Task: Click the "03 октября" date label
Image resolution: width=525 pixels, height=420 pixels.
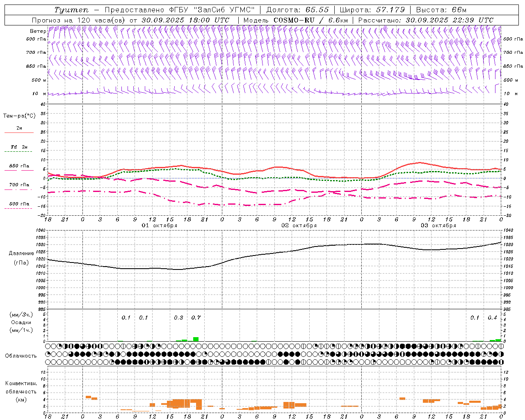Action: pos(438,226)
